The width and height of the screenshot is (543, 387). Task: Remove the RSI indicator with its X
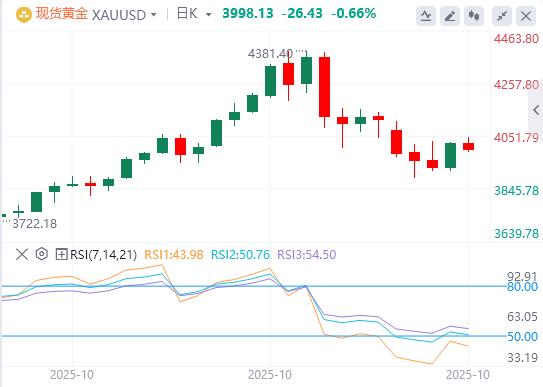click(22, 255)
